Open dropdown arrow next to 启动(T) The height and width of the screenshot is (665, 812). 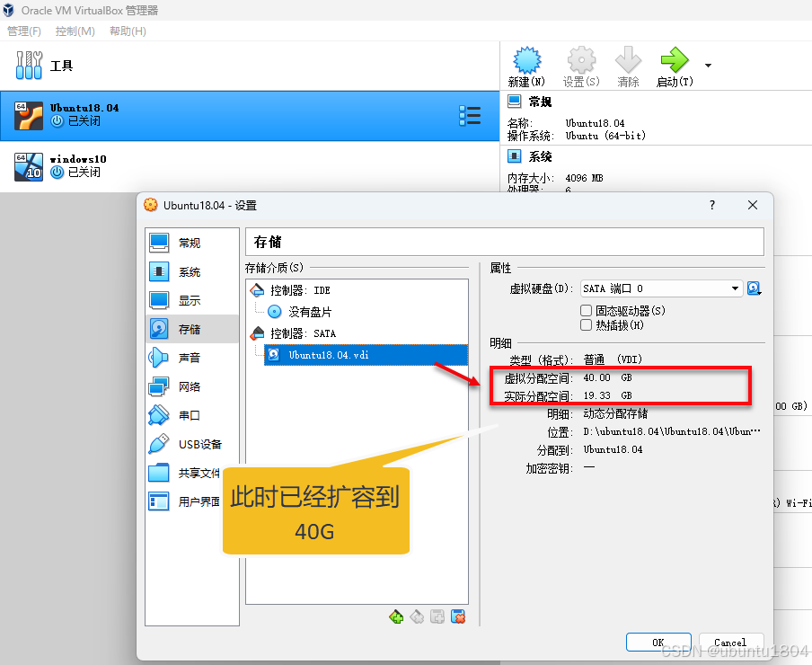click(x=708, y=66)
